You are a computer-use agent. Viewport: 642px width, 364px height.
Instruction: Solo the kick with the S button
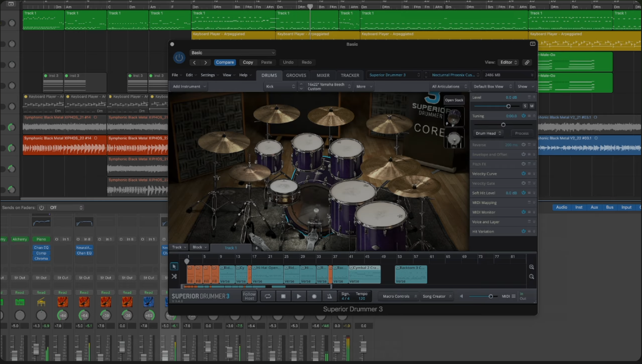[525, 106]
